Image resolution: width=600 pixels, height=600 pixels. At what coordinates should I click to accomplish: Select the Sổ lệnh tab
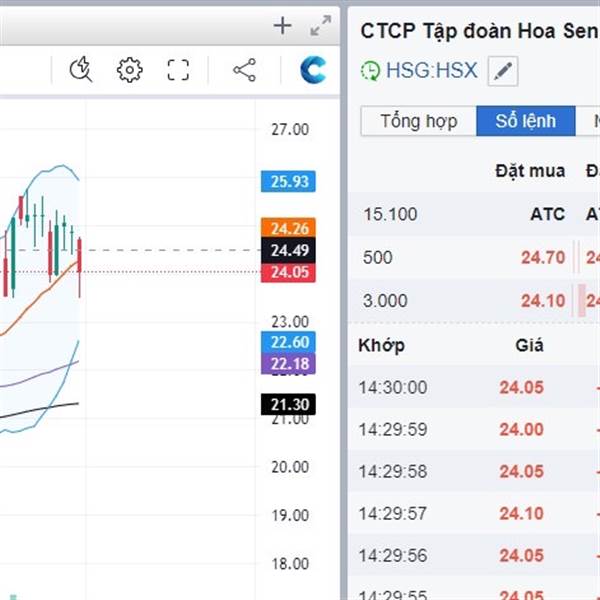click(526, 121)
